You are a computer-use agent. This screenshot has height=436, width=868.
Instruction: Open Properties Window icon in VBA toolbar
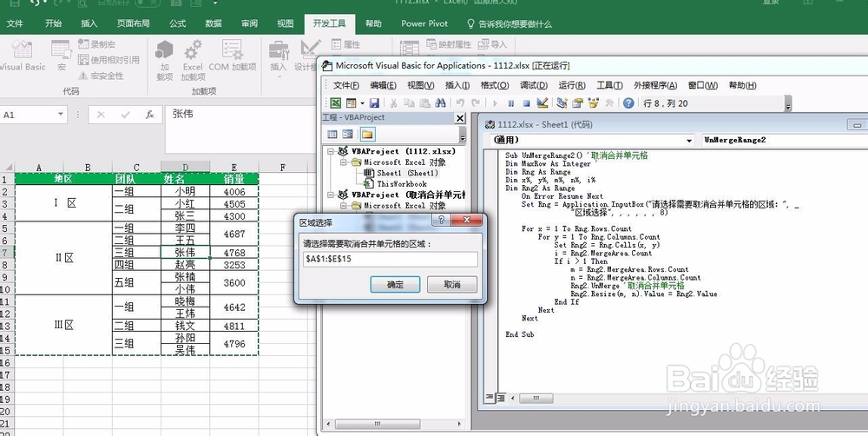(x=578, y=103)
